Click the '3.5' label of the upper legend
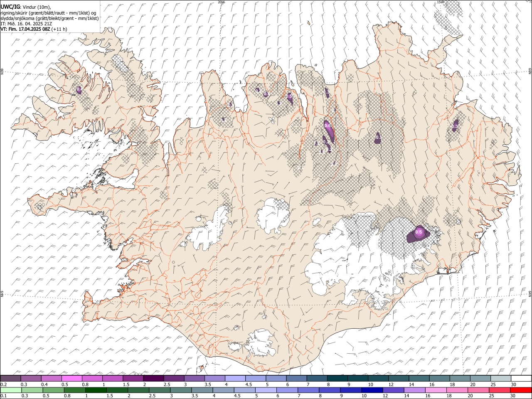This screenshot has height=399, width=532. tap(209, 384)
